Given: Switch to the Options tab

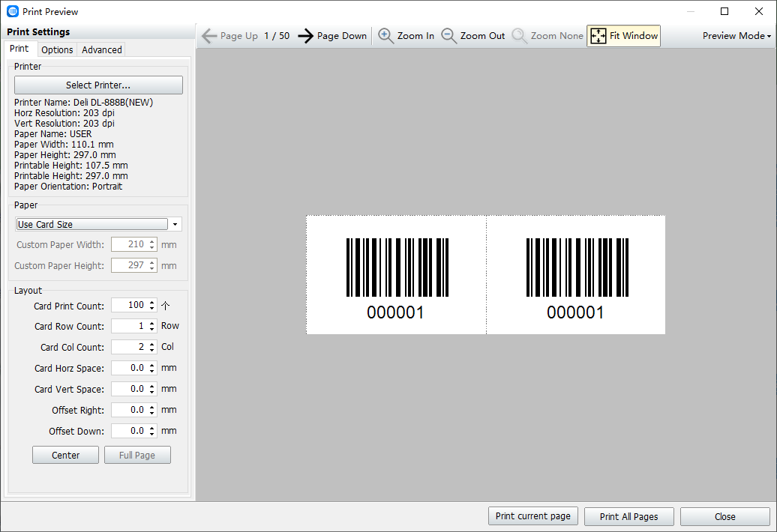Looking at the screenshot, I should click(x=57, y=49).
